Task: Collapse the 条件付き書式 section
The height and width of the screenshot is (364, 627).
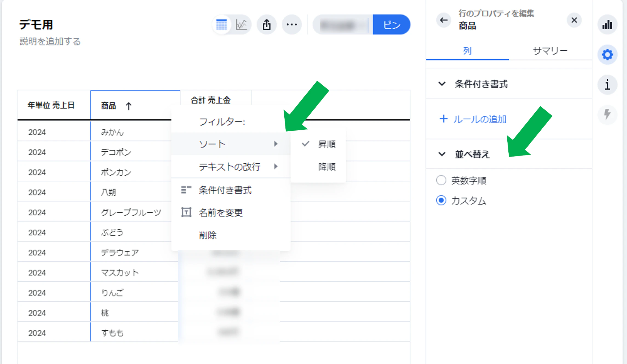Action: [442, 84]
